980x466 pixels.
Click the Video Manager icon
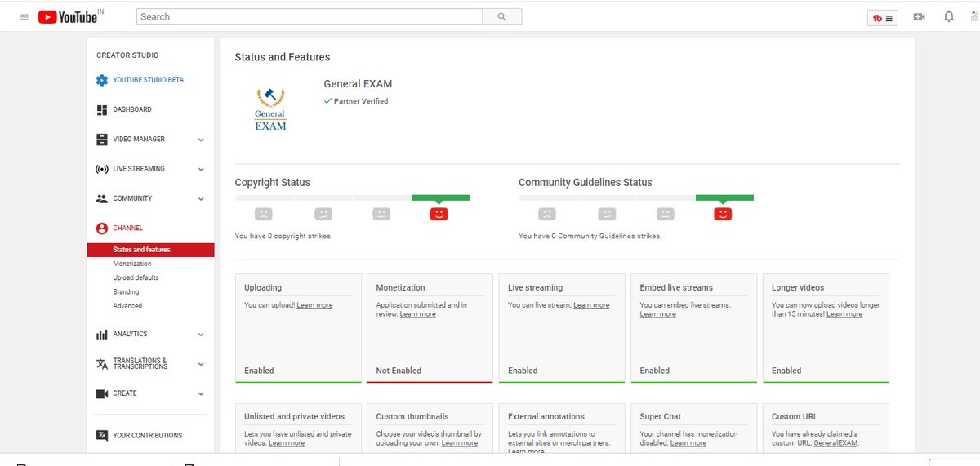[x=102, y=140]
